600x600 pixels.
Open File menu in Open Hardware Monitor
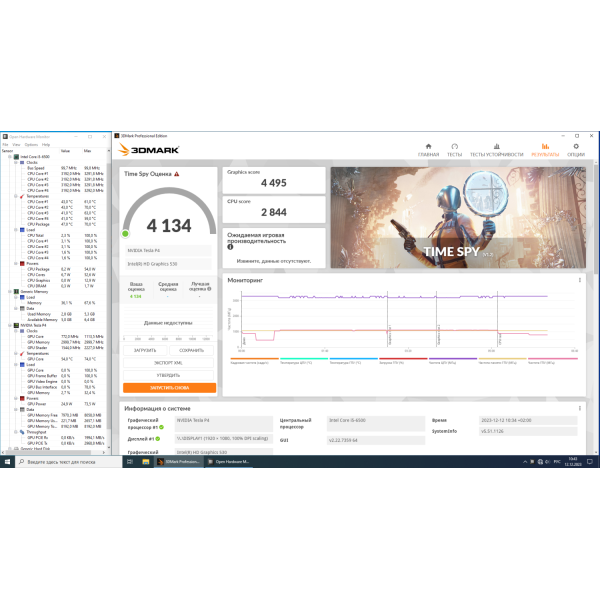5,145
